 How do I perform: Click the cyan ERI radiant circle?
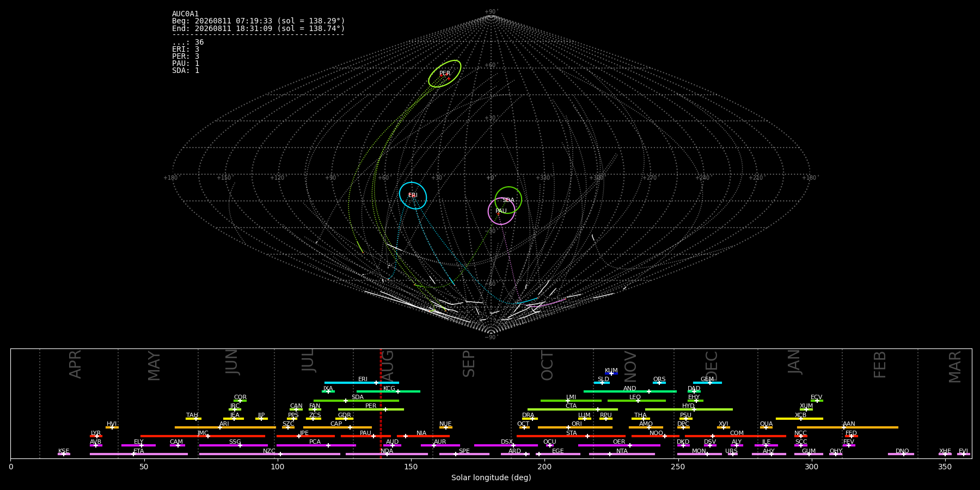point(413,195)
